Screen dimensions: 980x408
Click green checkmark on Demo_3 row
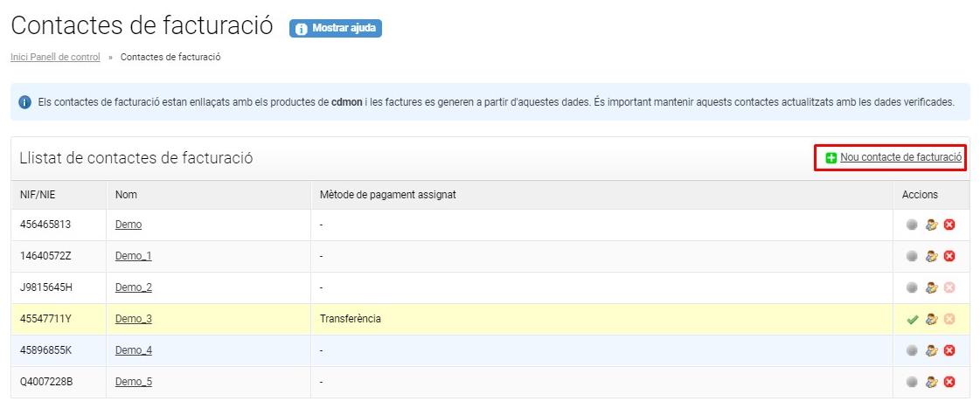[x=912, y=319]
